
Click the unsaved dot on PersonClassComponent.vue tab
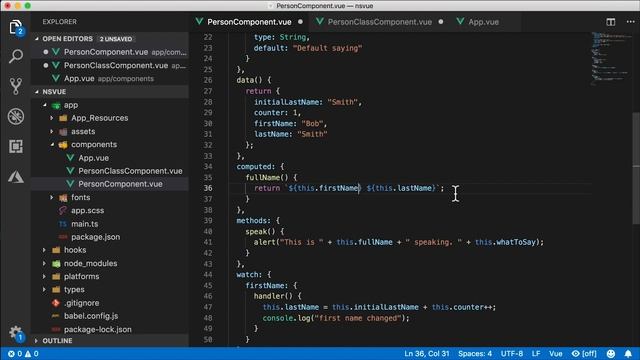(441, 22)
